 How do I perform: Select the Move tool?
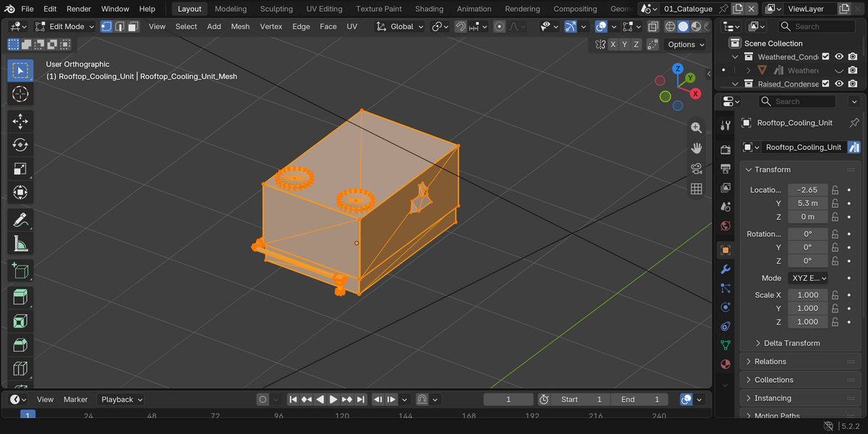20,121
